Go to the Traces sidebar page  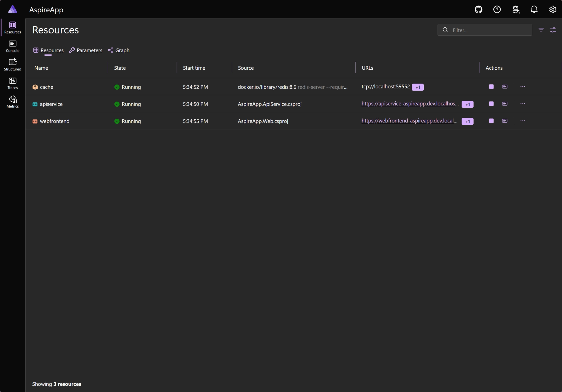coord(13,83)
